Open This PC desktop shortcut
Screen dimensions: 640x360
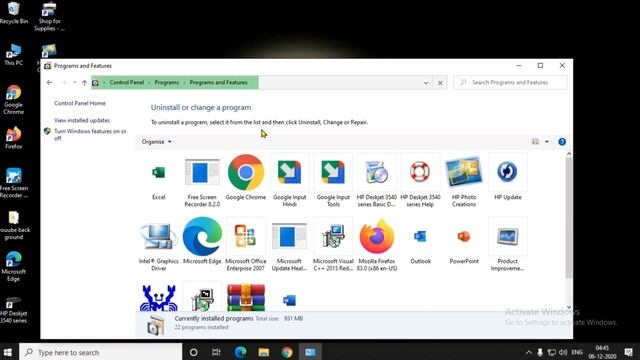(13, 55)
